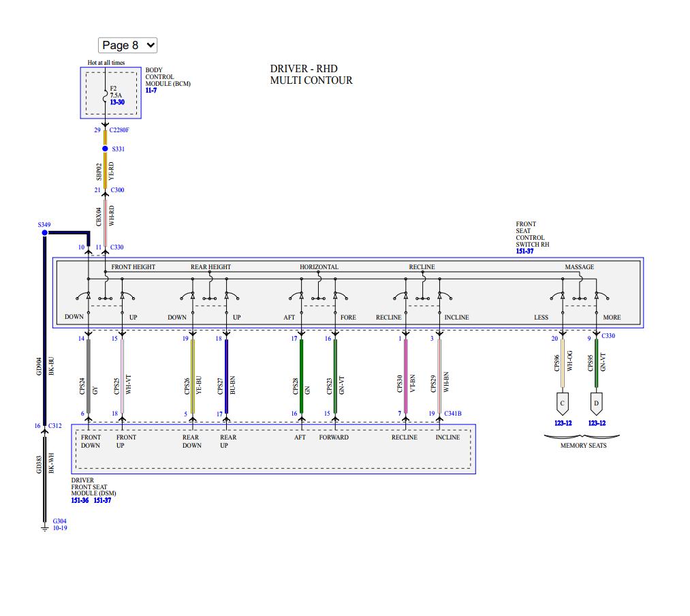Click the MASSAGE switch contact symbol
The height and width of the screenshot is (616, 690).
[x=579, y=300]
